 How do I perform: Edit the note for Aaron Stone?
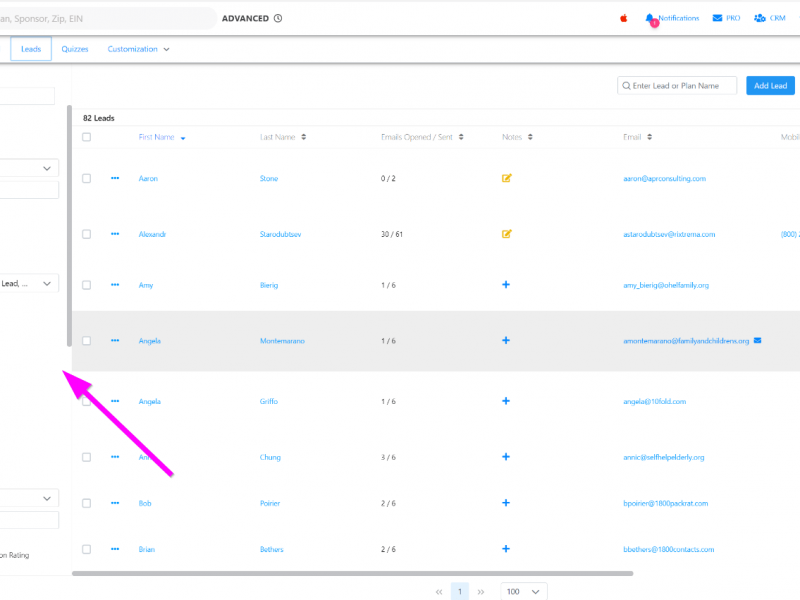point(506,178)
